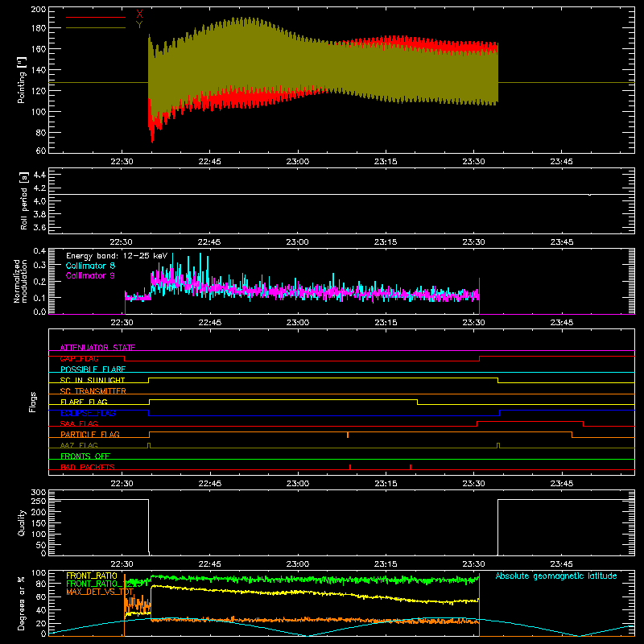Click the red X legend line sample
This screenshot has width=644, height=644.
(x=96, y=17)
